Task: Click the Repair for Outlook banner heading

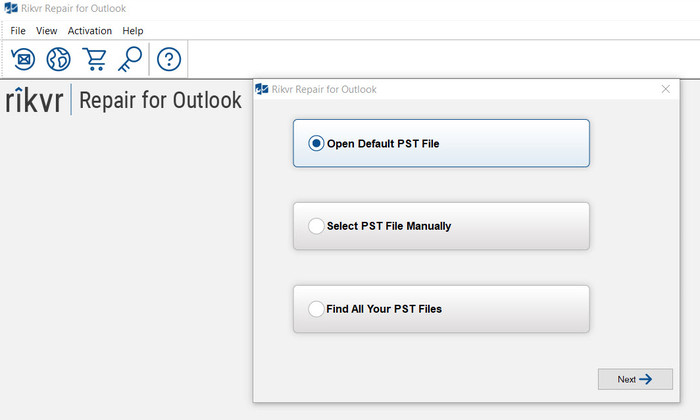Action: 160,101
